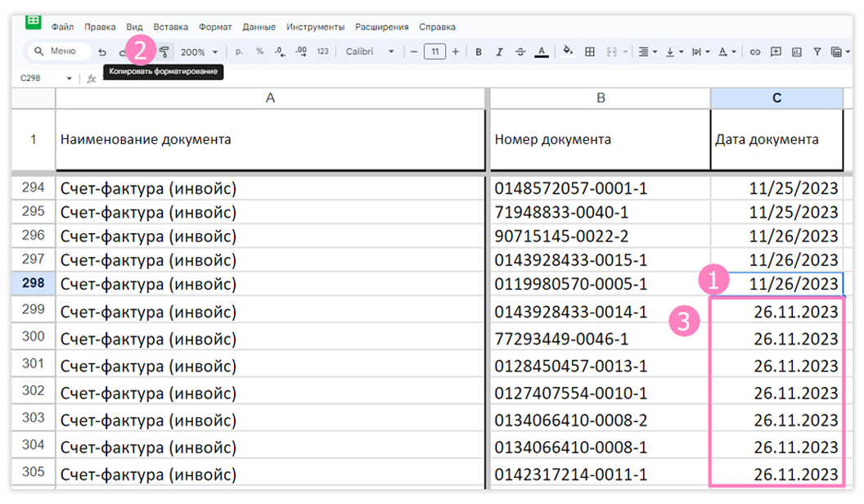Image resolution: width=864 pixels, height=504 pixels.
Task: Toggle strikethrough formatting
Action: tap(520, 52)
